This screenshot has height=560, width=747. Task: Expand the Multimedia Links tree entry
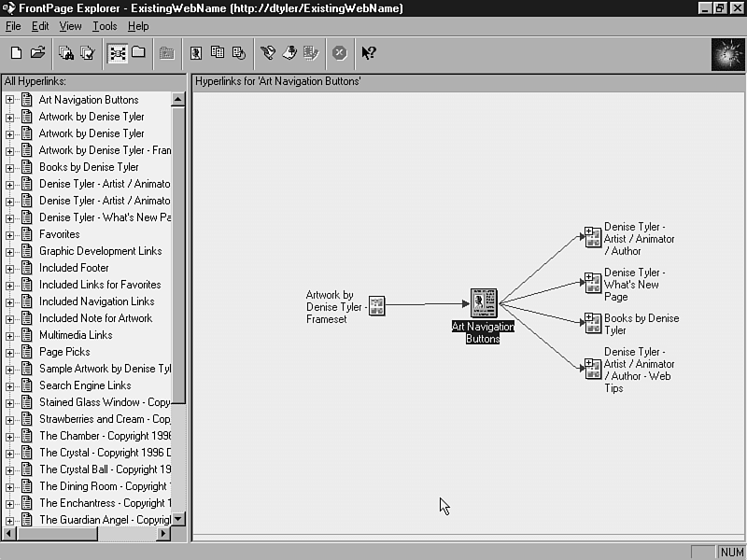point(10,335)
